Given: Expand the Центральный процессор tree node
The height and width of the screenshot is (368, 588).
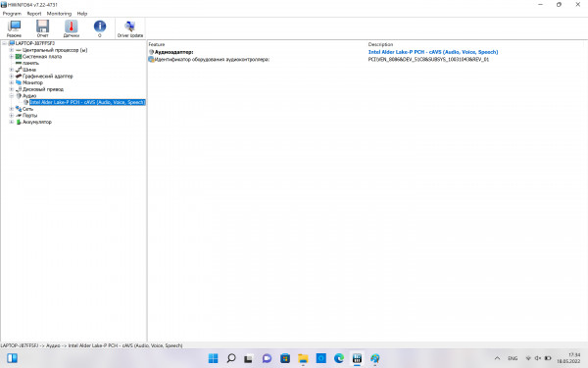Looking at the screenshot, I should tap(11, 50).
